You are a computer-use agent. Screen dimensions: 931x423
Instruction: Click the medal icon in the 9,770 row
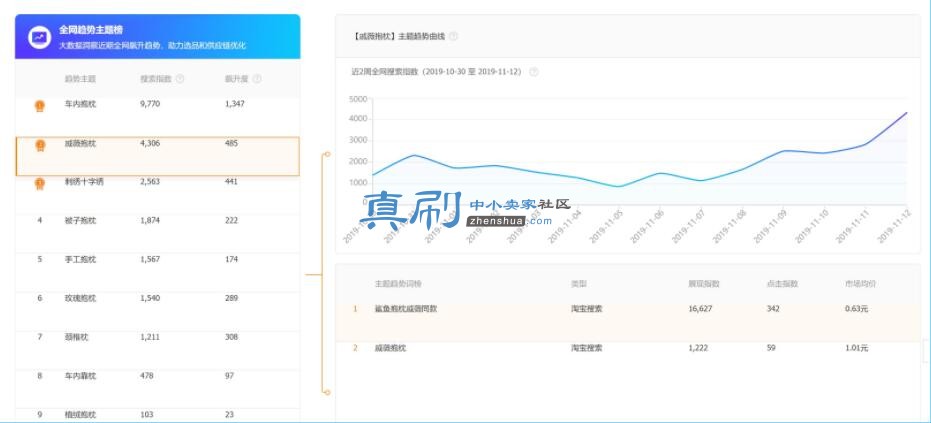tap(40, 106)
